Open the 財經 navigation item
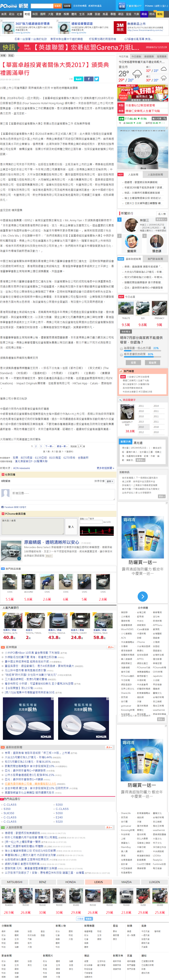 click(x=27, y=14)
